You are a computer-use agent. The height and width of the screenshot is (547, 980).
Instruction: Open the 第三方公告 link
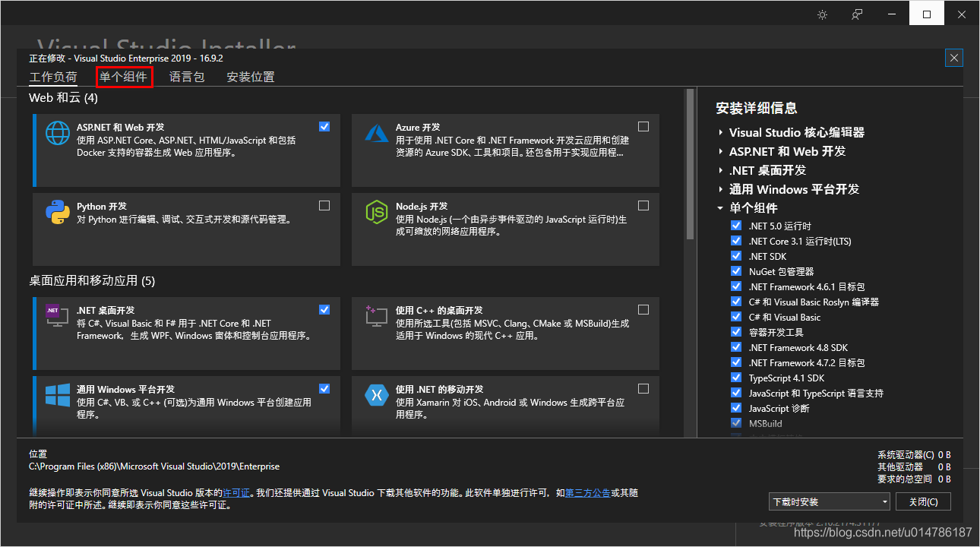pyautogui.click(x=588, y=493)
